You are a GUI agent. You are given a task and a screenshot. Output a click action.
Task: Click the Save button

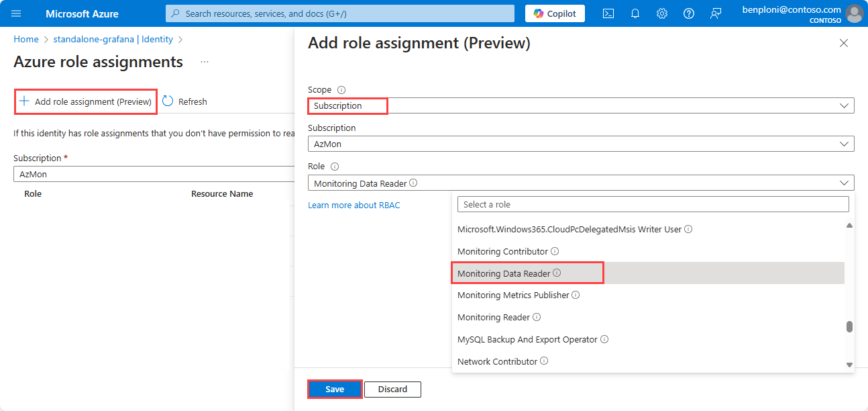pyautogui.click(x=335, y=390)
